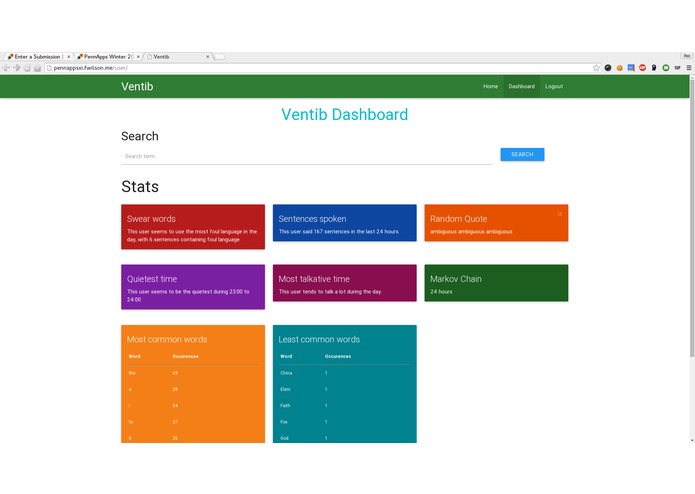Open the WP extension icon
The image size is (695, 494).
[x=677, y=68]
